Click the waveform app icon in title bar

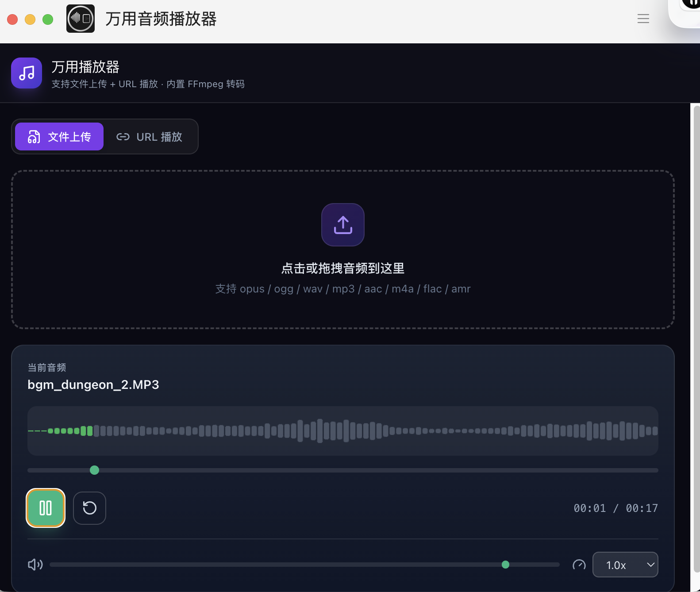[81, 19]
